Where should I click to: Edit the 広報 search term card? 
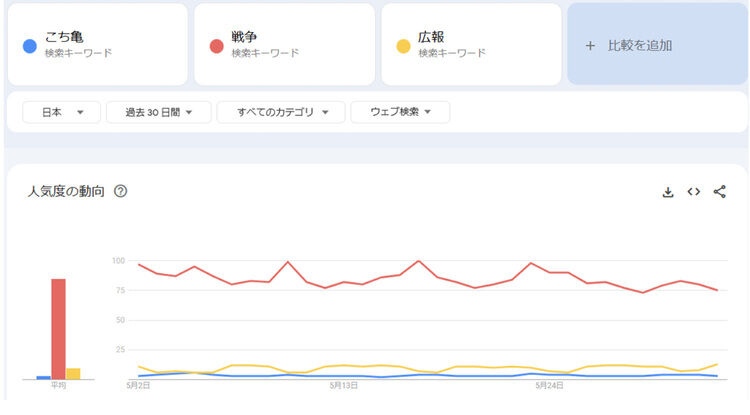point(471,44)
